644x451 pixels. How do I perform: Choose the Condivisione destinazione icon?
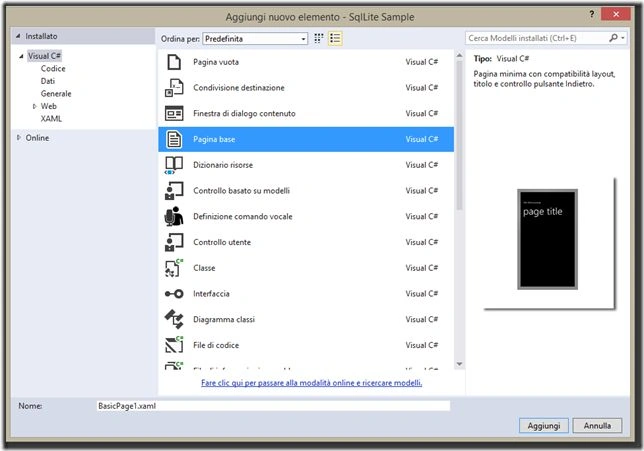click(x=174, y=87)
